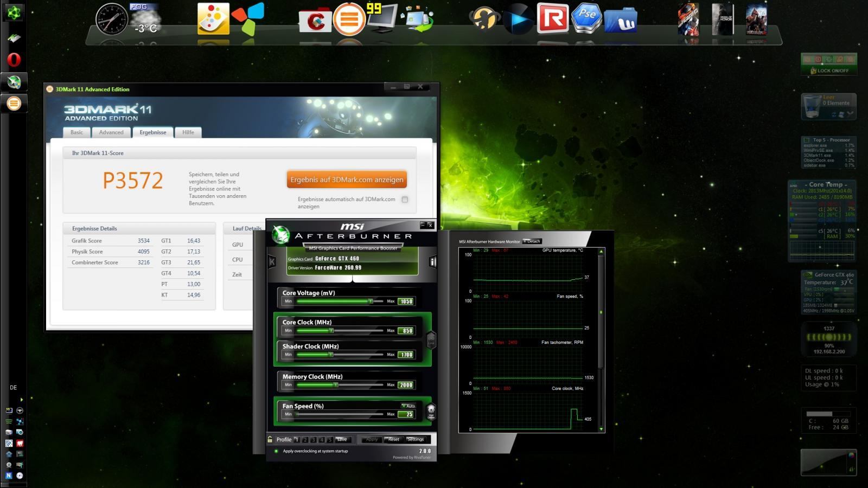The height and width of the screenshot is (488, 868).
Task: Launch the yellow paint palette dock icon
Action: pos(213,19)
